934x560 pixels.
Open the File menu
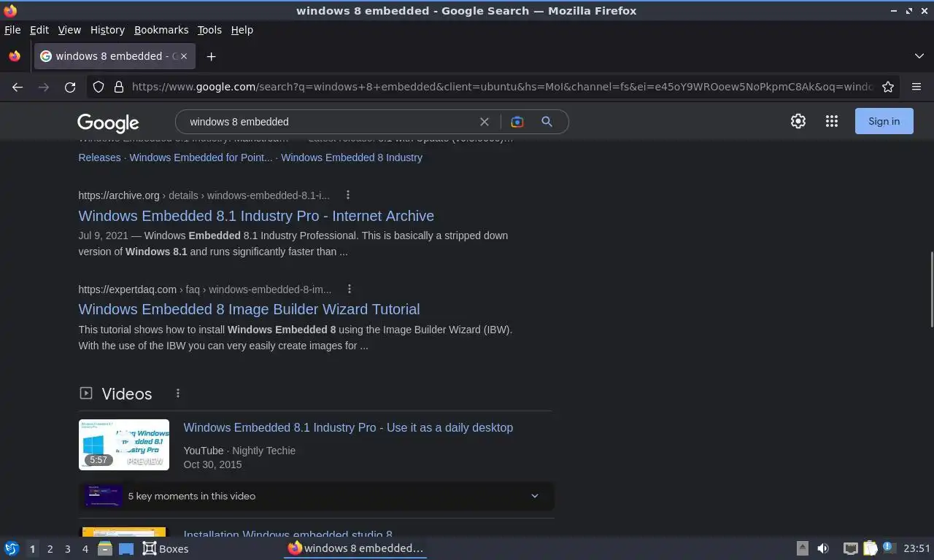12,30
